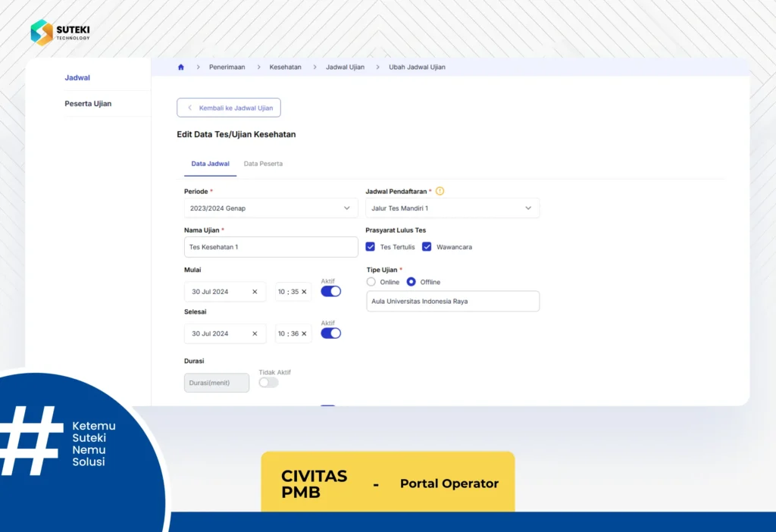Open Jadwal Ujian breadcrumb link

345,67
